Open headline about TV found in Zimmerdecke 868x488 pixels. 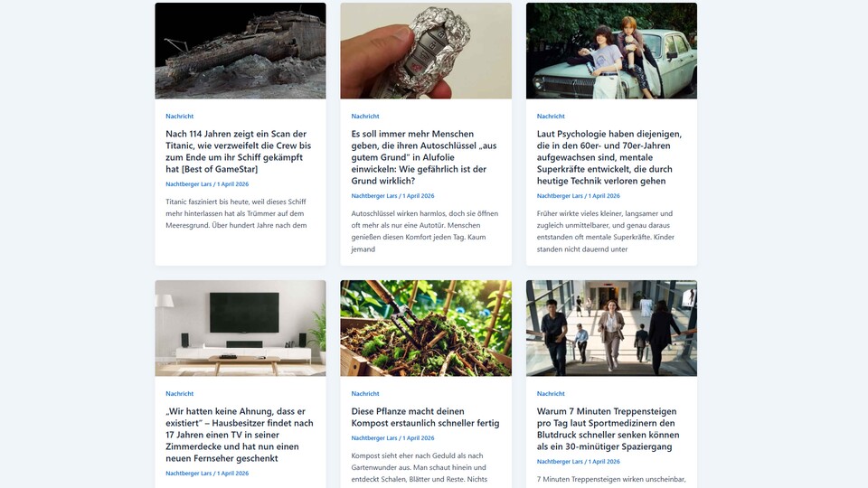pyautogui.click(x=240, y=435)
